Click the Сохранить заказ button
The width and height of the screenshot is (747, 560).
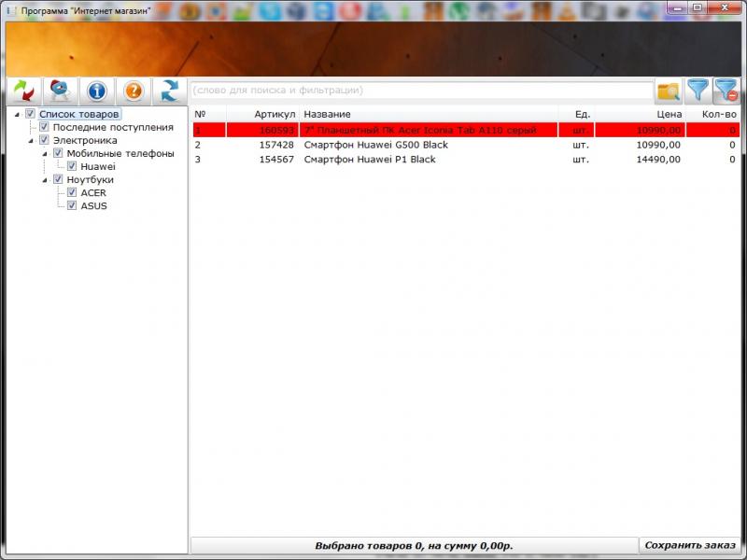coord(690,545)
